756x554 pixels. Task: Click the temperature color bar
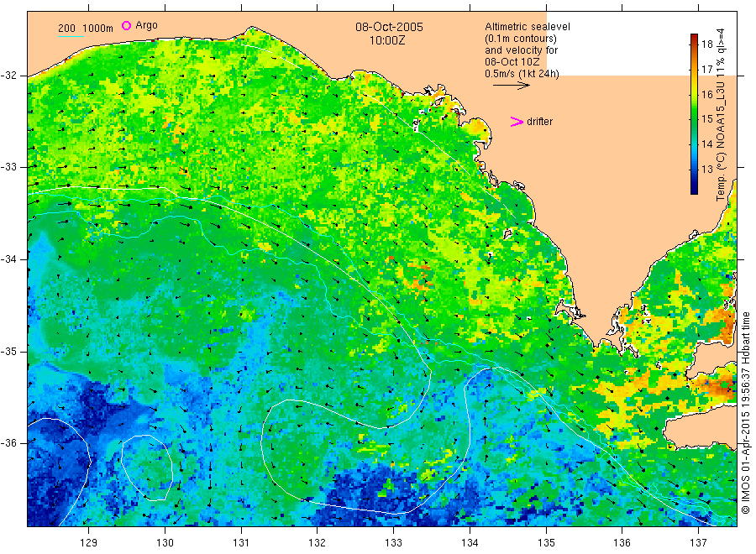point(695,114)
